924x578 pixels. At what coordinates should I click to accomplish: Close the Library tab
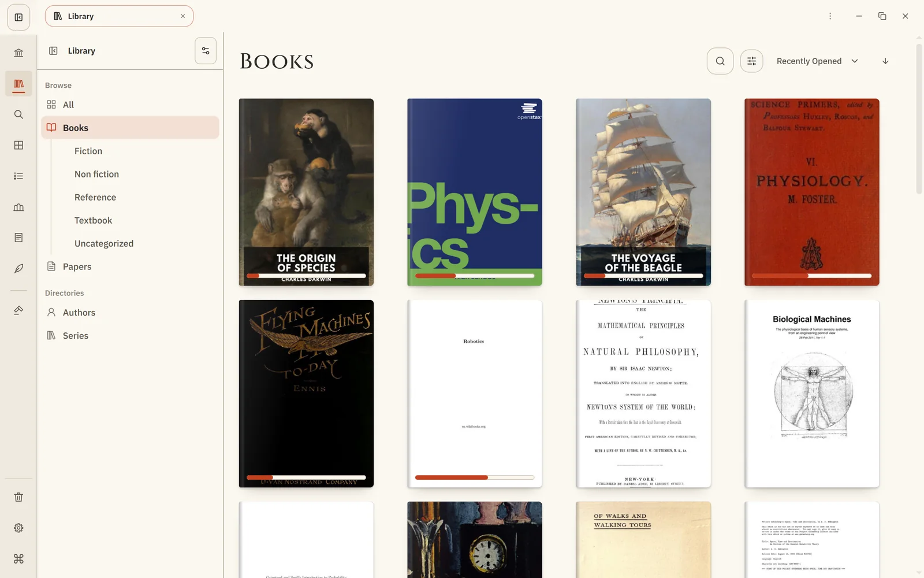(183, 16)
